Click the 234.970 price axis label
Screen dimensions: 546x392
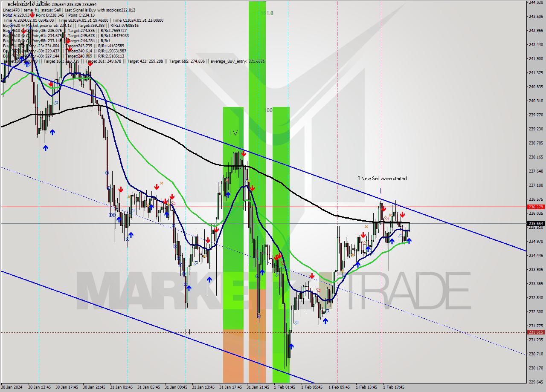(535, 242)
